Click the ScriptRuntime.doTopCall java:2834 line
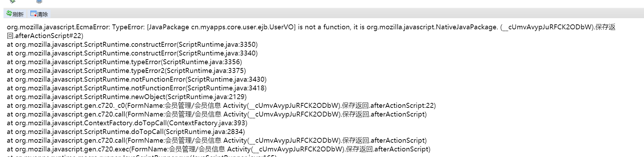The height and width of the screenshot is (157, 644). click(126, 132)
